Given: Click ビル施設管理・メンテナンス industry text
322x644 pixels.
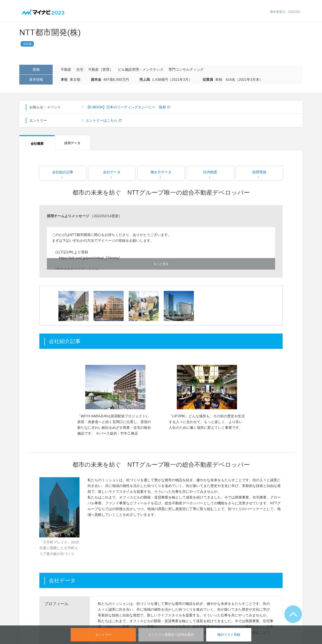Looking at the screenshot, I should [141, 69].
